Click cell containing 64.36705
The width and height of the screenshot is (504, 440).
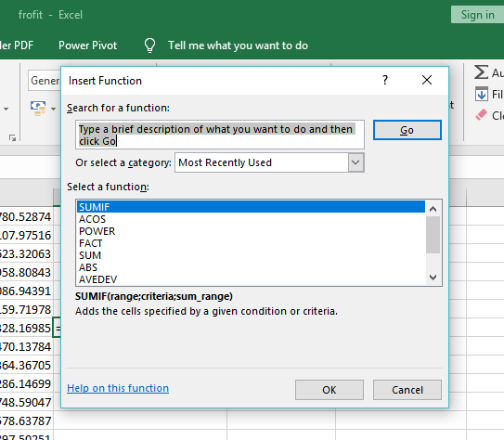(x=26, y=365)
